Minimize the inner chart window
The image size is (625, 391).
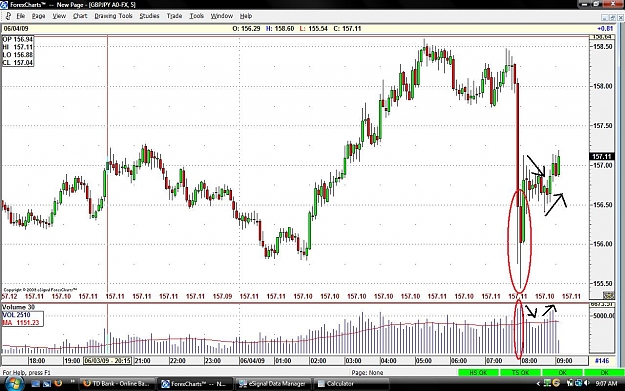(x=605, y=18)
